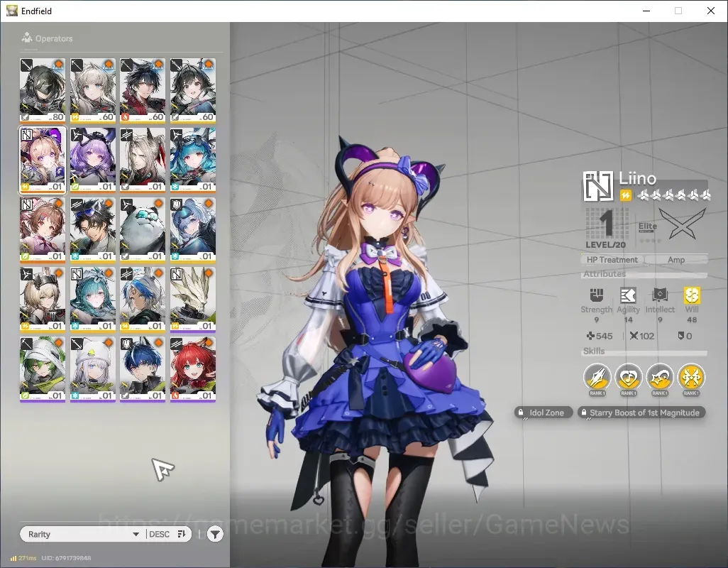This screenshot has width=728, height=568.
Task: Choose the white-haired girl with cat hat
Action: point(92,368)
